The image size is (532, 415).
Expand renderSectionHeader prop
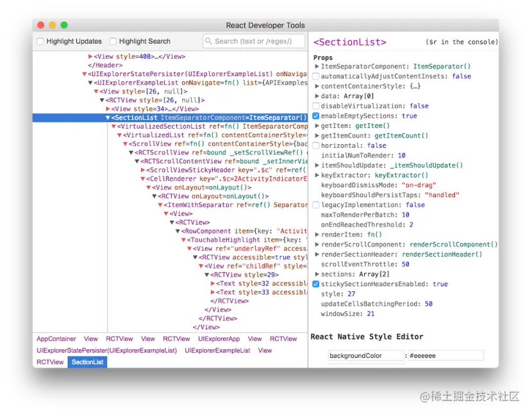(x=317, y=254)
